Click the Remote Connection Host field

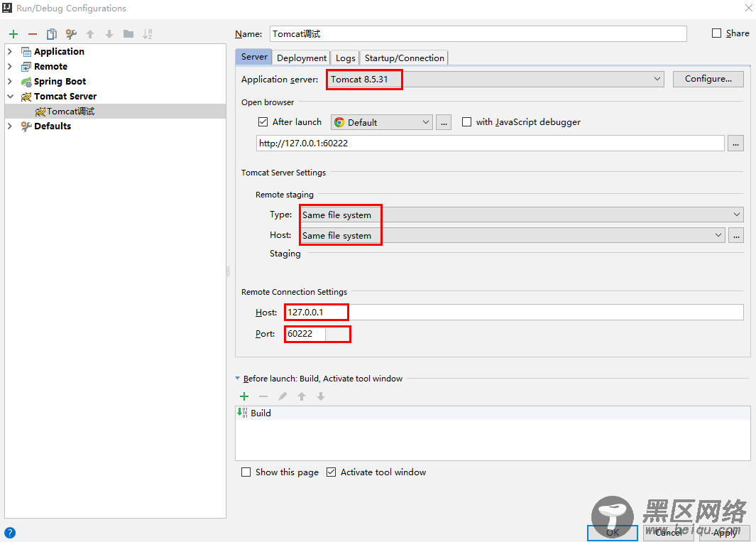[x=514, y=313]
